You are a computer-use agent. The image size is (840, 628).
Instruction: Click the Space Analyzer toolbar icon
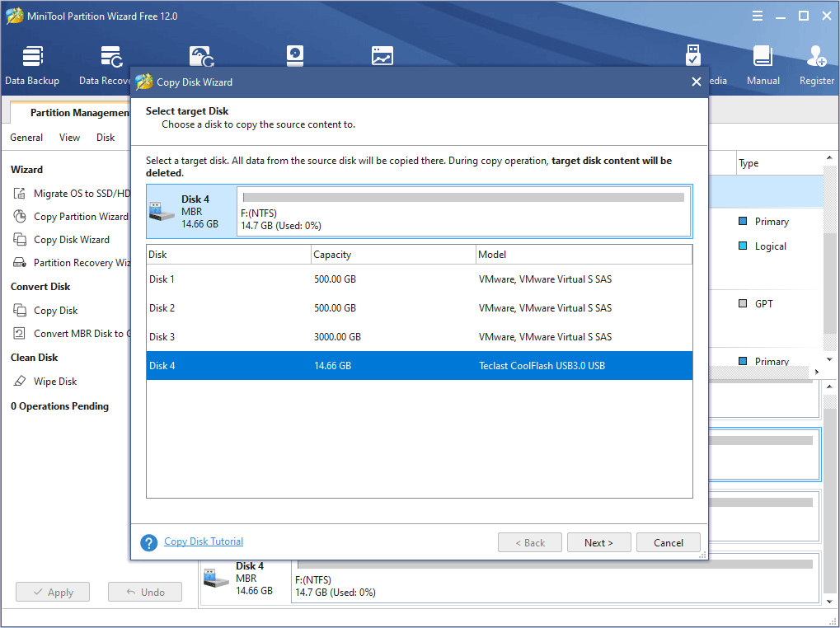click(x=382, y=56)
